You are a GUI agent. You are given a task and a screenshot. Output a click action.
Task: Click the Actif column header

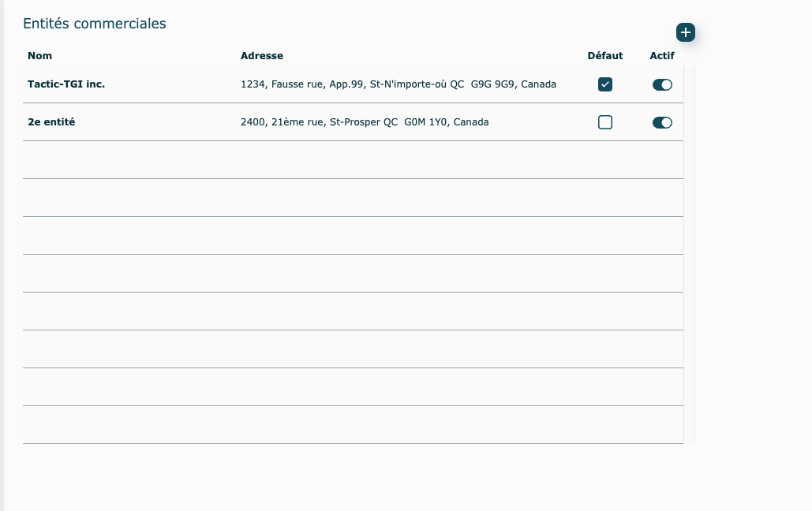[x=662, y=56]
